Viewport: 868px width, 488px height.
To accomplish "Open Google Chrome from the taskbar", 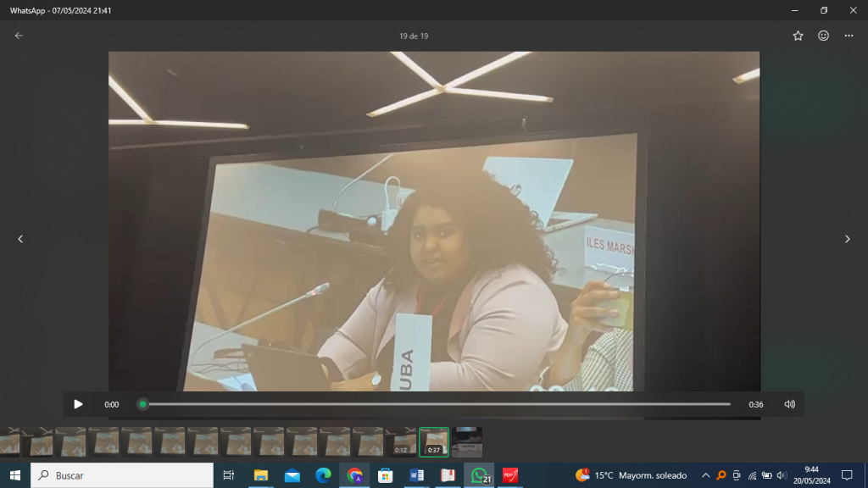I will 354,475.
